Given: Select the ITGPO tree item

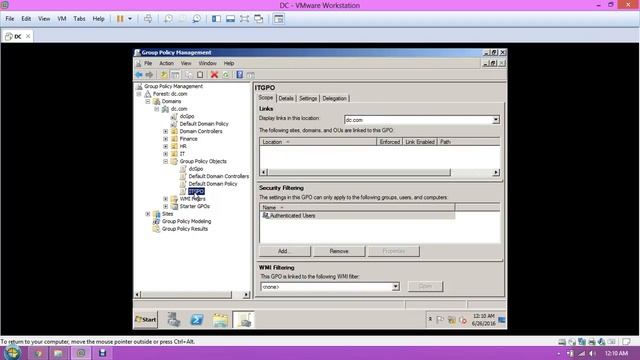Looking at the screenshot, I should (196, 191).
